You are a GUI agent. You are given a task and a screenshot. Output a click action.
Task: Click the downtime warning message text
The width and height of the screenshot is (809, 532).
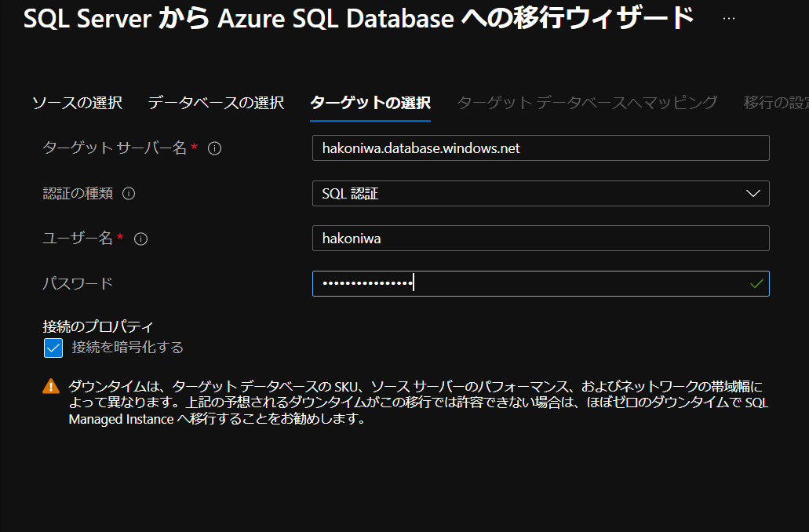[x=408, y=402]
